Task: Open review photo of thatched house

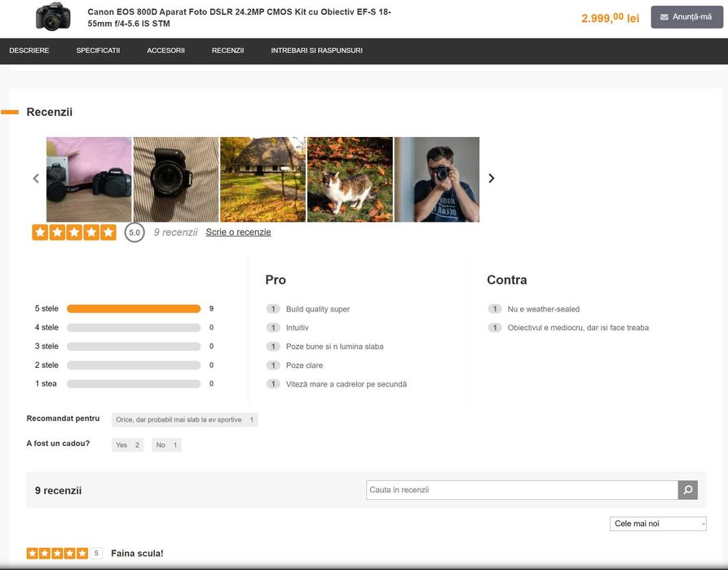Action: [x=263, y=179]
